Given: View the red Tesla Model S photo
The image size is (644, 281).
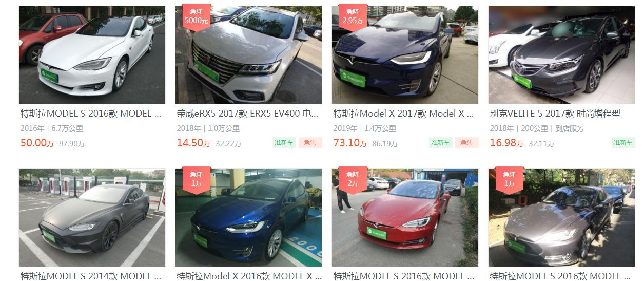Looking at the screenshot, I should click(405, 218).
